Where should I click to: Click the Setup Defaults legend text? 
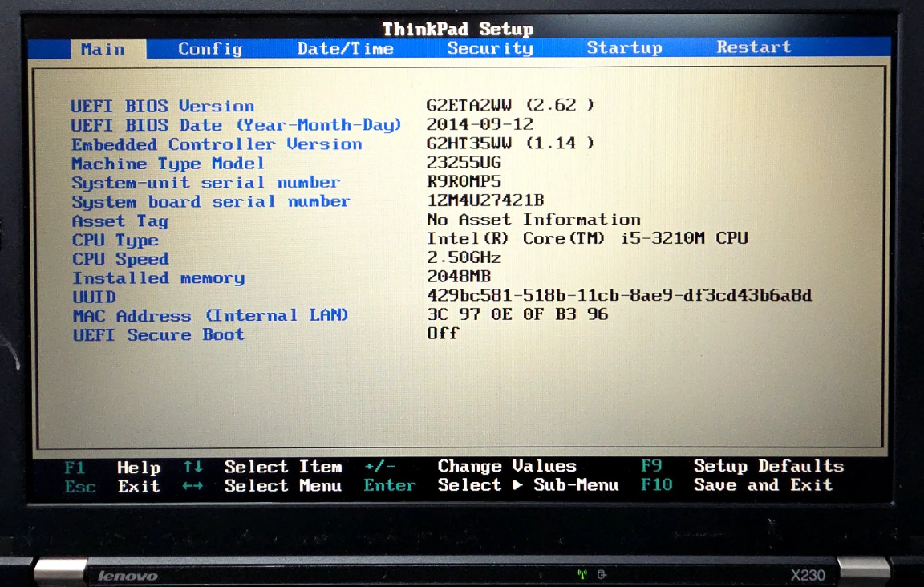click(769, 466)
